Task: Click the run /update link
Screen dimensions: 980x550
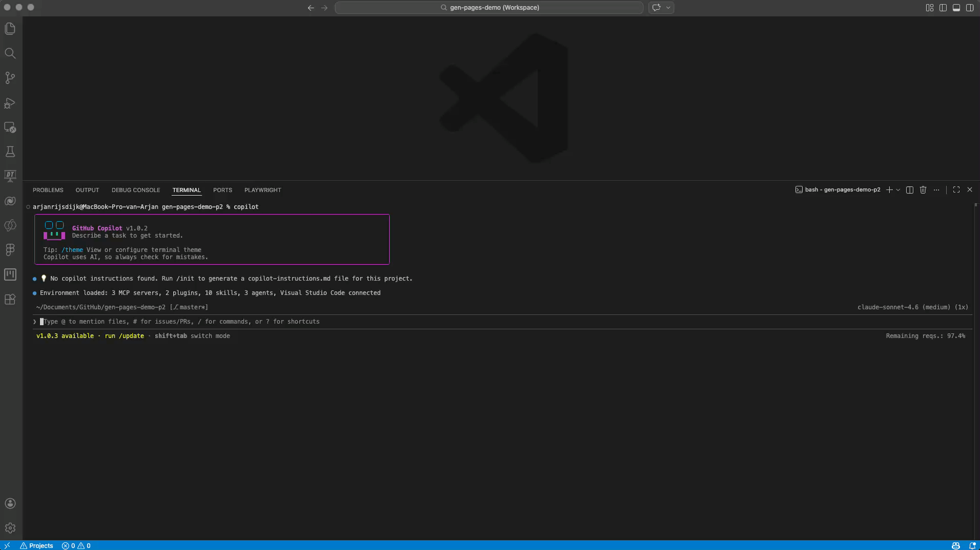Action: point(124,335)
